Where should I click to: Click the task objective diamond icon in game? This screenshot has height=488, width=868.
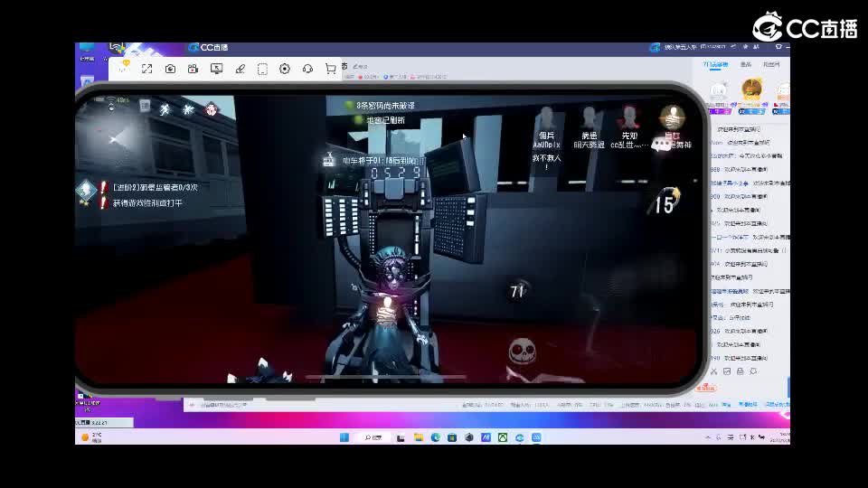87,190
